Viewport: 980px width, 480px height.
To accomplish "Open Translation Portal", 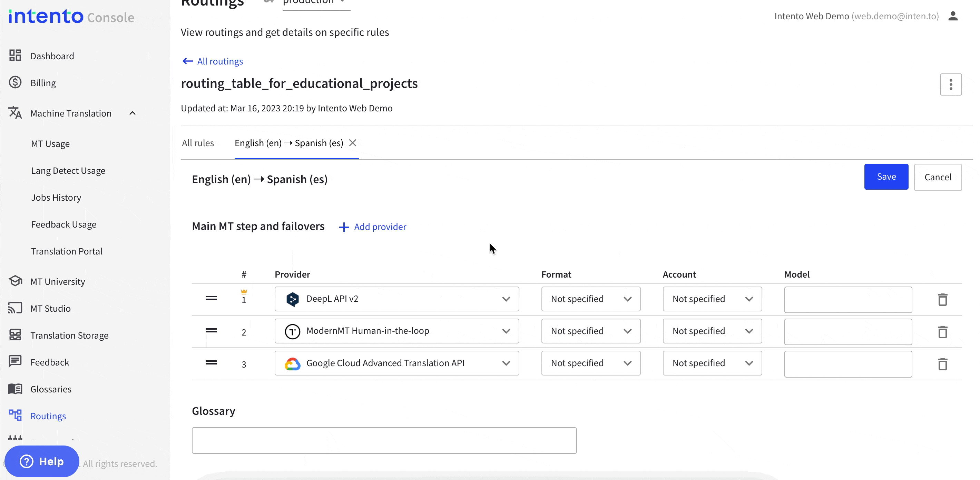I will 67,251.
